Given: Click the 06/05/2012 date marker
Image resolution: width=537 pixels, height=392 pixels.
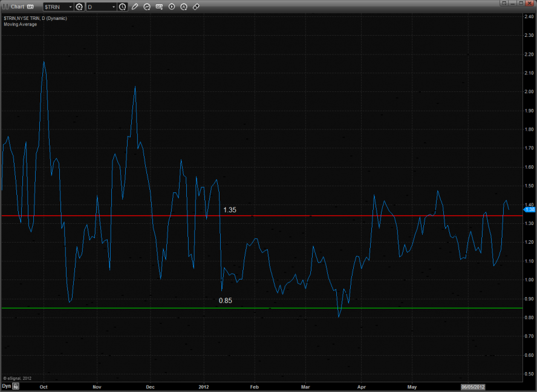Looking at the screenshot, I should click(472, 385).
